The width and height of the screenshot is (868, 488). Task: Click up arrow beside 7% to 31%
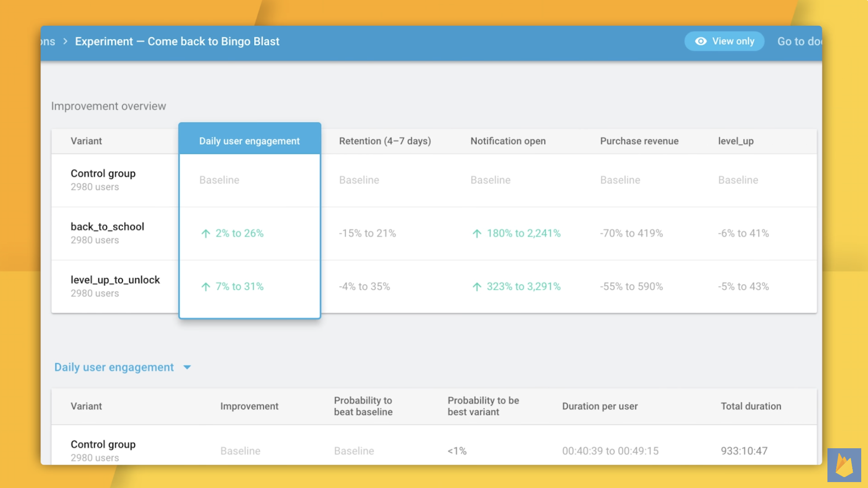coord(206,287)
